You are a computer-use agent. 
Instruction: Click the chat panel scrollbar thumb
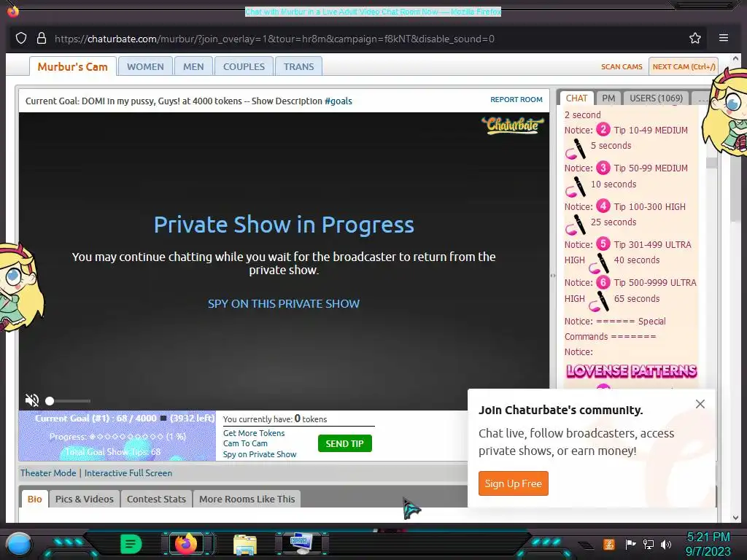pos(712,163)
